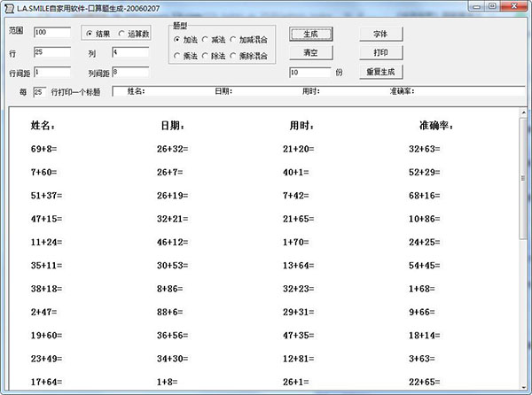Click the 日期 heading in the worksheet

click(173, 126)
